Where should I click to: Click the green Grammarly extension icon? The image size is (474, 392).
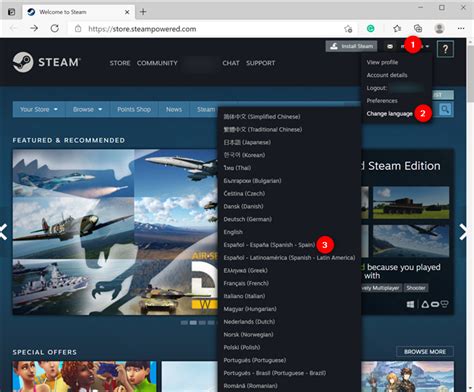371,29
